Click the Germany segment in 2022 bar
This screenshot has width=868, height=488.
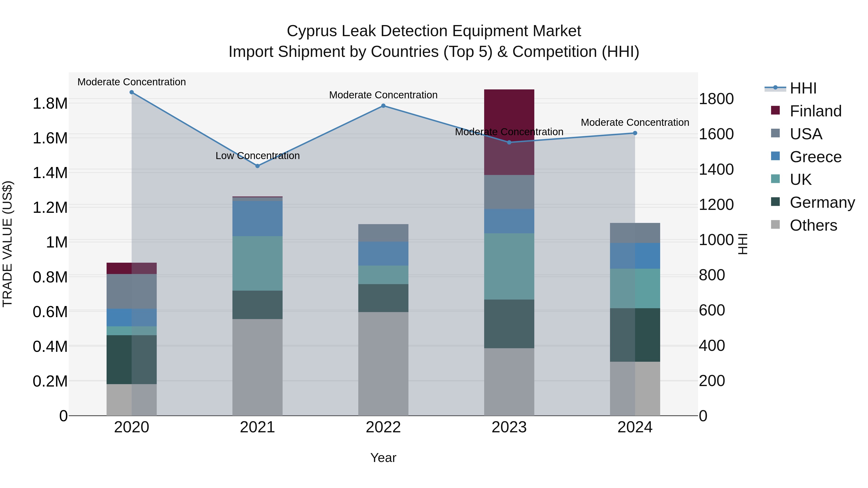click(383, 298)
